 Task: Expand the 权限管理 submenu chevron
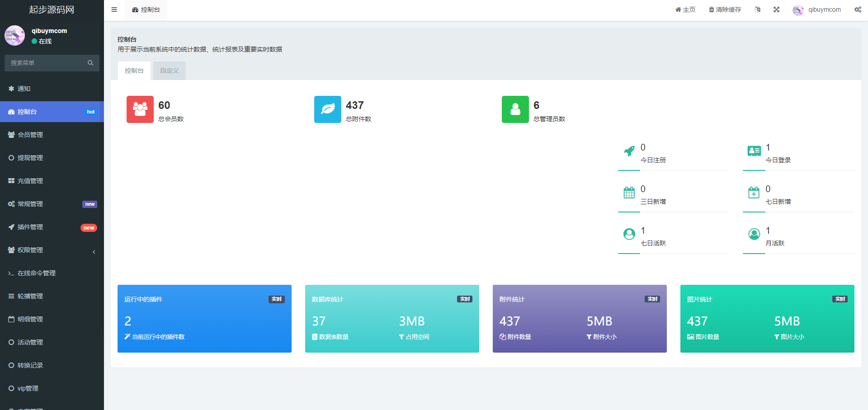tap(94, 252)
